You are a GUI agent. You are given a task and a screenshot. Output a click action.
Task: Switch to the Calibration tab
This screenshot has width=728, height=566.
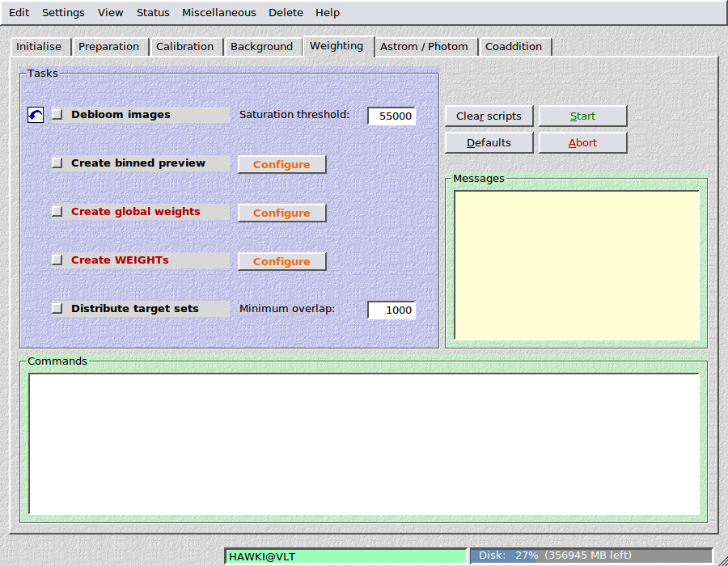(184, 47)
